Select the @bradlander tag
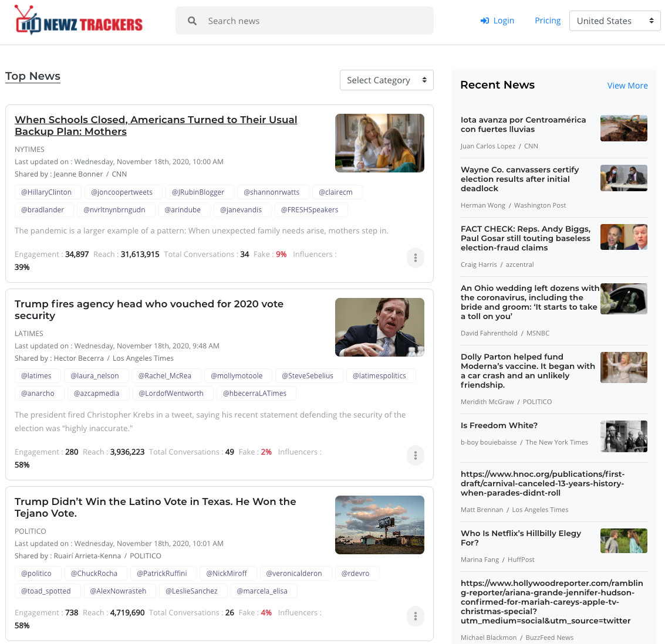 coord(43,210)
